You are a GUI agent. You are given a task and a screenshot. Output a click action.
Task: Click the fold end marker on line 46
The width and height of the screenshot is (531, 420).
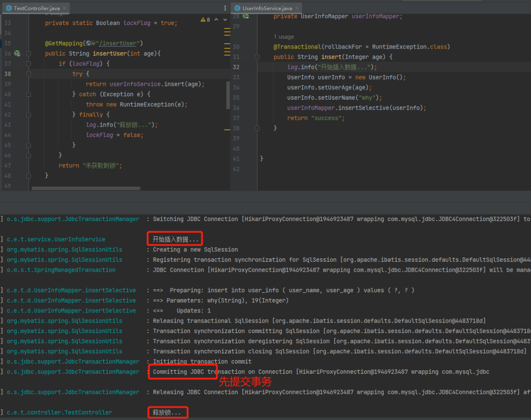(29, 155)
